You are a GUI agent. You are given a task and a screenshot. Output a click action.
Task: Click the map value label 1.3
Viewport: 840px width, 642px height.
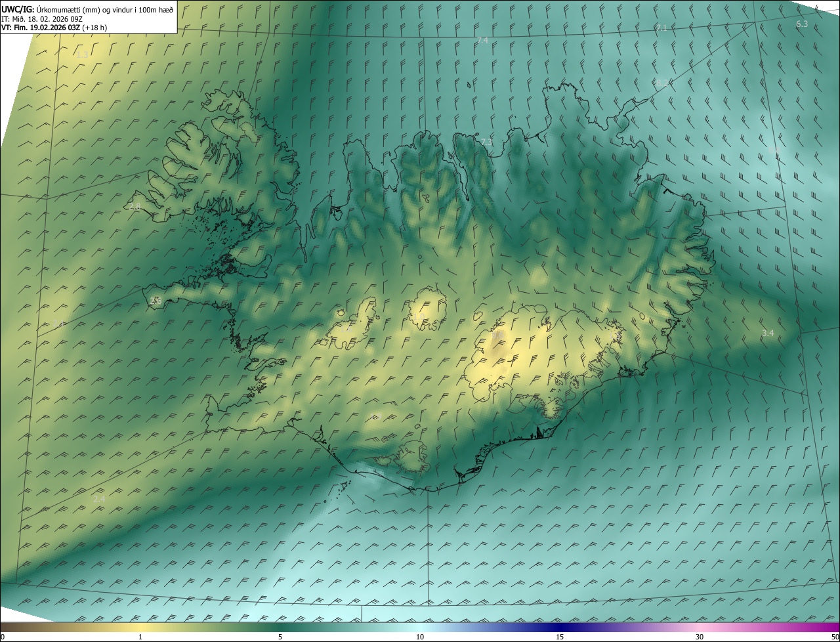tap(82, 55)
